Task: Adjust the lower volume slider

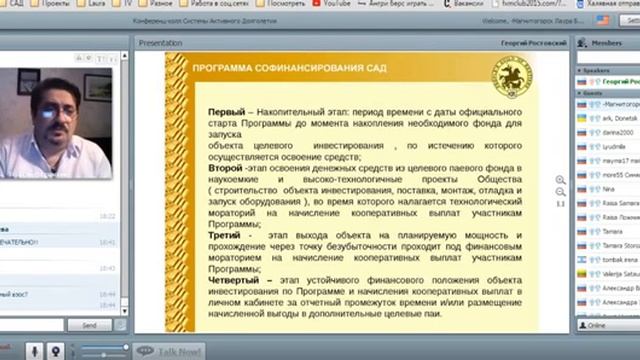Action: [x=105, y=355]
